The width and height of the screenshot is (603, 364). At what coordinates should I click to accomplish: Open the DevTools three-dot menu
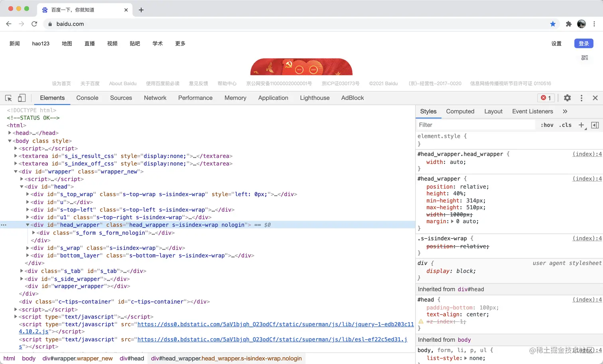pos(581,98)
